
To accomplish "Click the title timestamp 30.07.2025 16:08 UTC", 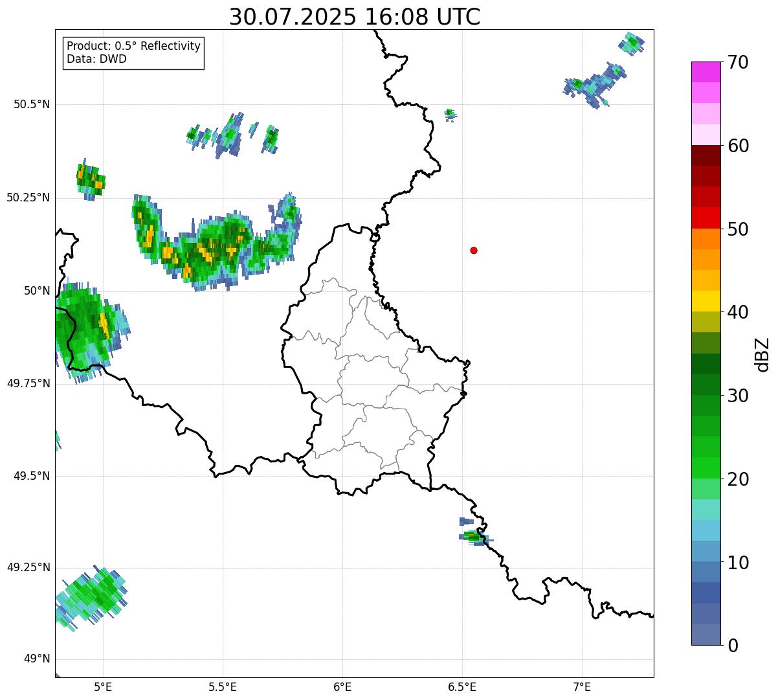I will coord(355,17).
